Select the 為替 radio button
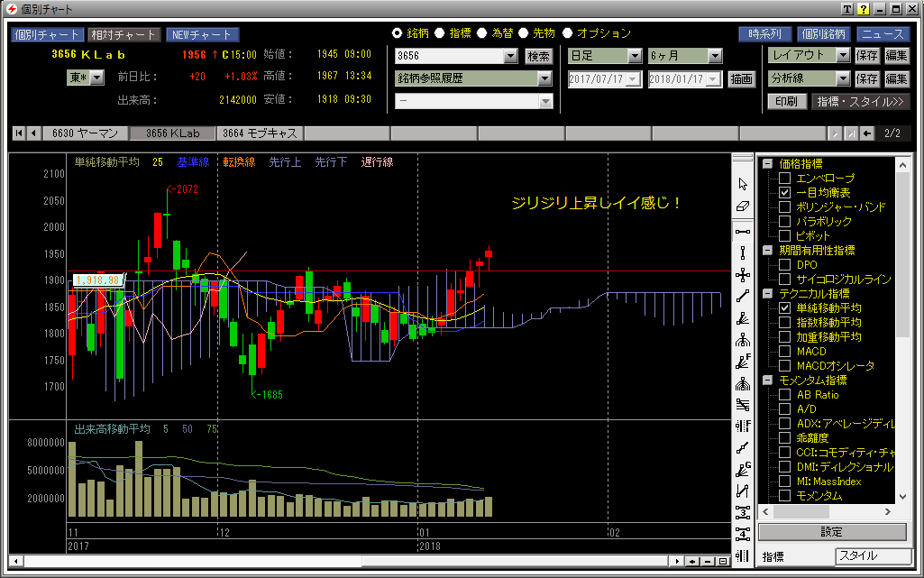Viewport: 924px width, 578px height. click(482, 33)
